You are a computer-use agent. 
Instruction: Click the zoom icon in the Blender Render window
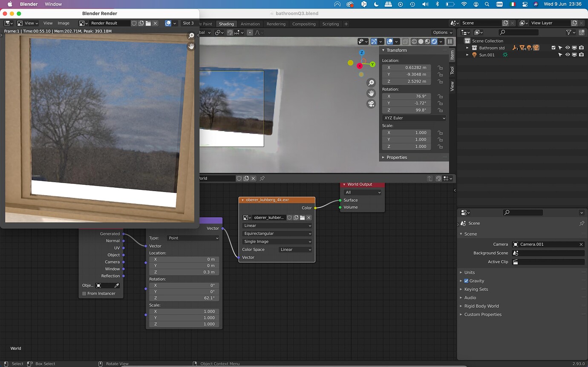(191, 35)
